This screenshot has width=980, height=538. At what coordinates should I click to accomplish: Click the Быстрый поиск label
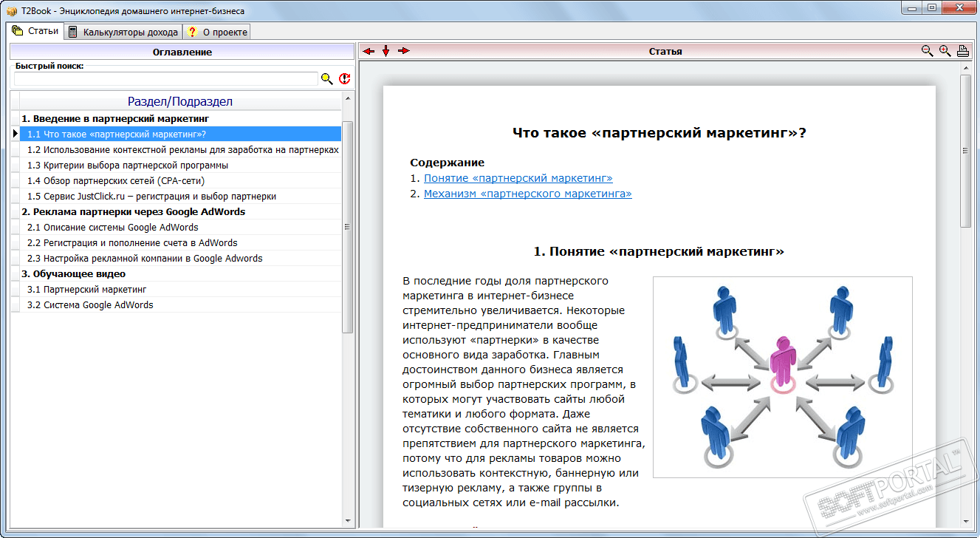49,66
